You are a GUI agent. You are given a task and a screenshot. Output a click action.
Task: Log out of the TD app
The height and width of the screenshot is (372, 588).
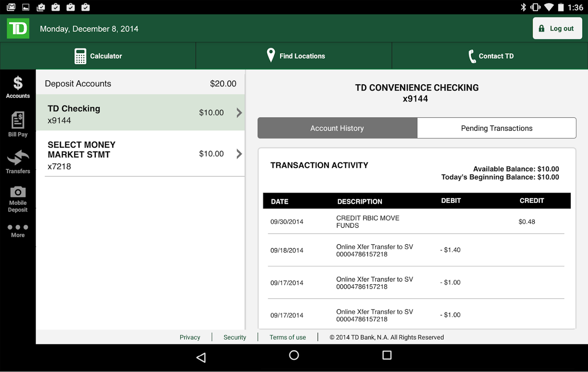click(x=557, y=28)
